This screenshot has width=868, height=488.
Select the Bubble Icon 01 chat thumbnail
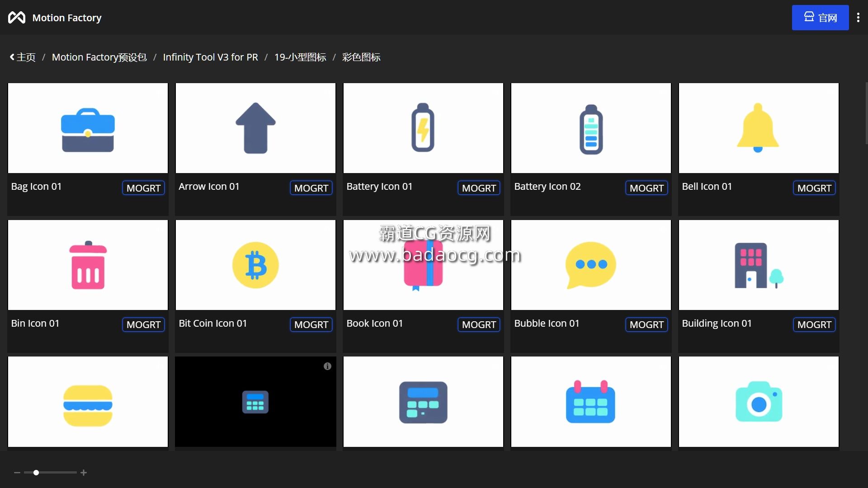(591, 265)
